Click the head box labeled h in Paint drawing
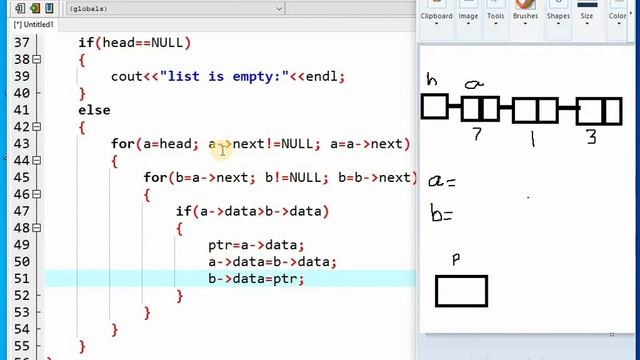640x360 pixels. point(435,107)
